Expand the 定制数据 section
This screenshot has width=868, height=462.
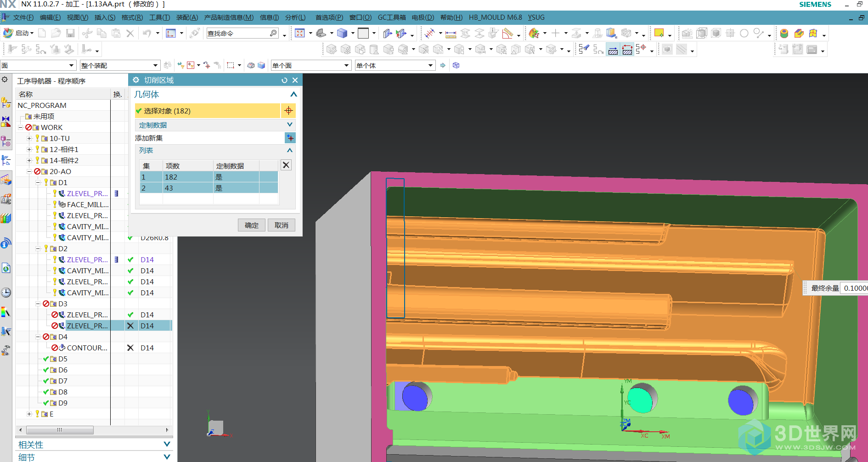(290, 124)
